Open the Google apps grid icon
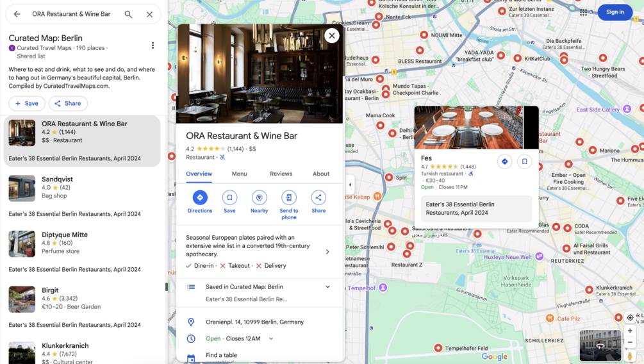 pos(584,12)
